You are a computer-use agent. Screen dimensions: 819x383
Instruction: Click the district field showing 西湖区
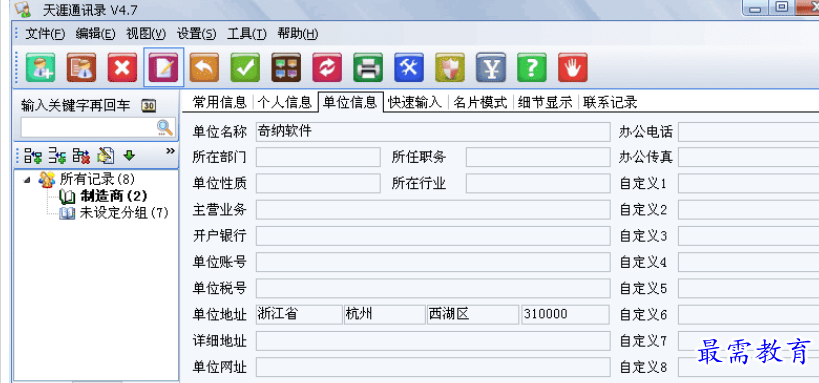point(473,315)
